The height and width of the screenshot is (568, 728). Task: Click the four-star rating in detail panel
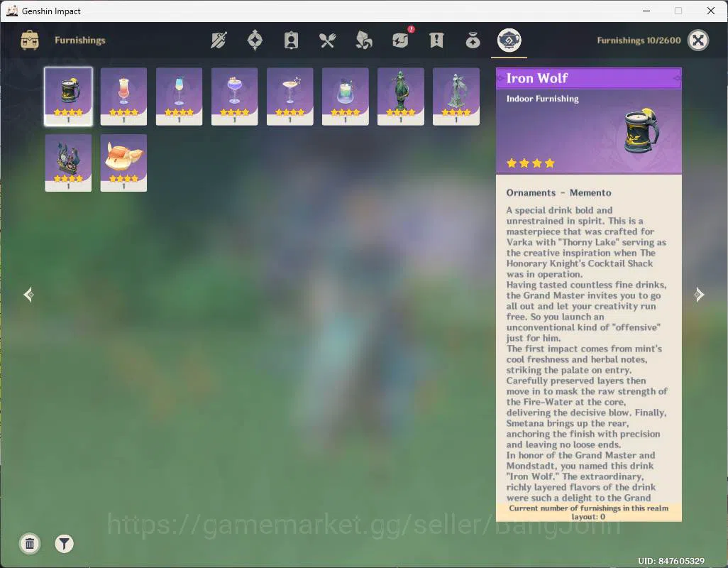531,163
